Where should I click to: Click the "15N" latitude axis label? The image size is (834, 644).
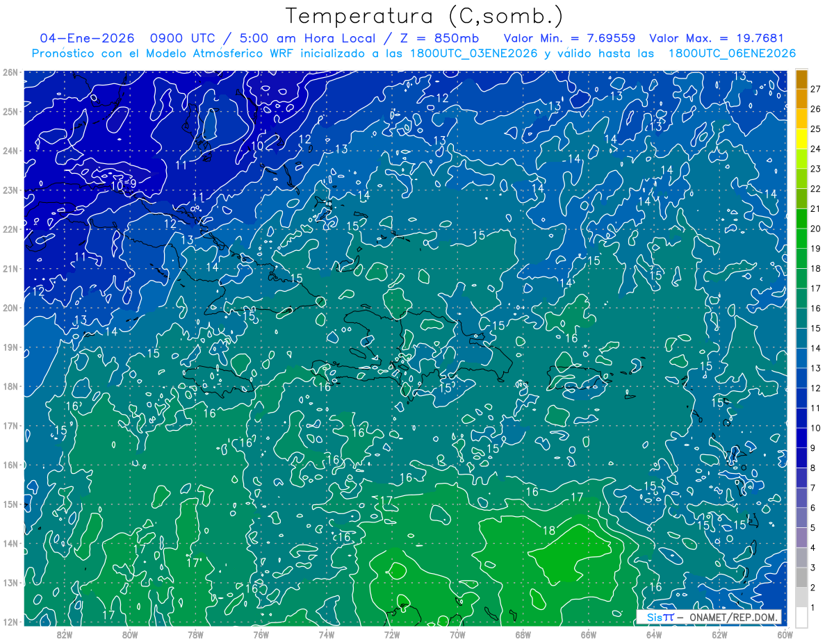(10, 504)
